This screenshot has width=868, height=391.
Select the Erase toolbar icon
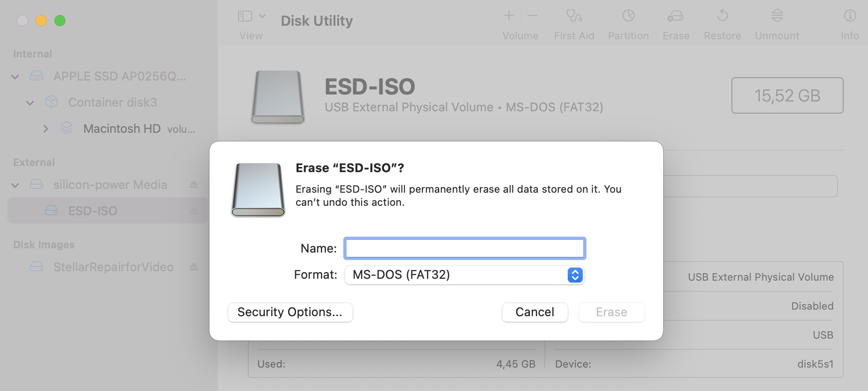click(675, 16)
